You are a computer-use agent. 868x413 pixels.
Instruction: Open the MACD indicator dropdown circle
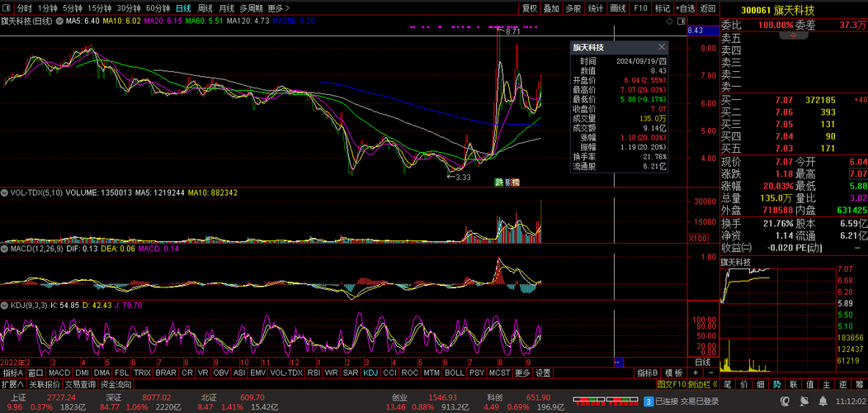[x=4, y=249]
